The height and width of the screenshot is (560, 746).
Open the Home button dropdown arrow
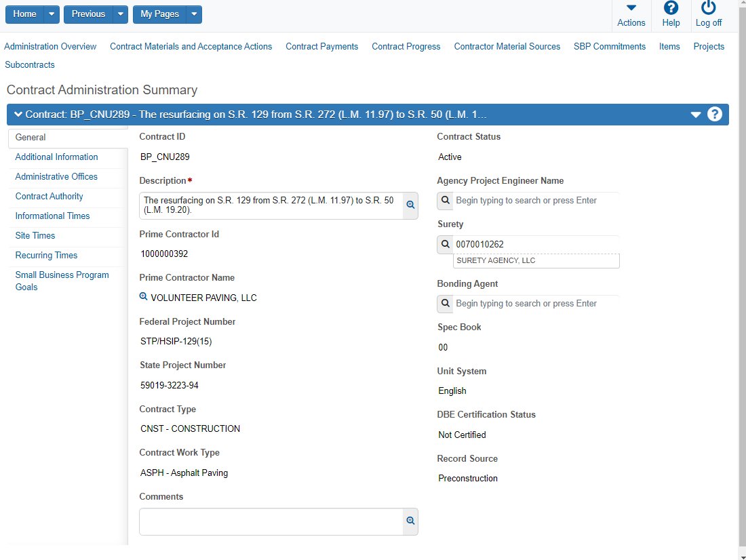coord(52,14)
